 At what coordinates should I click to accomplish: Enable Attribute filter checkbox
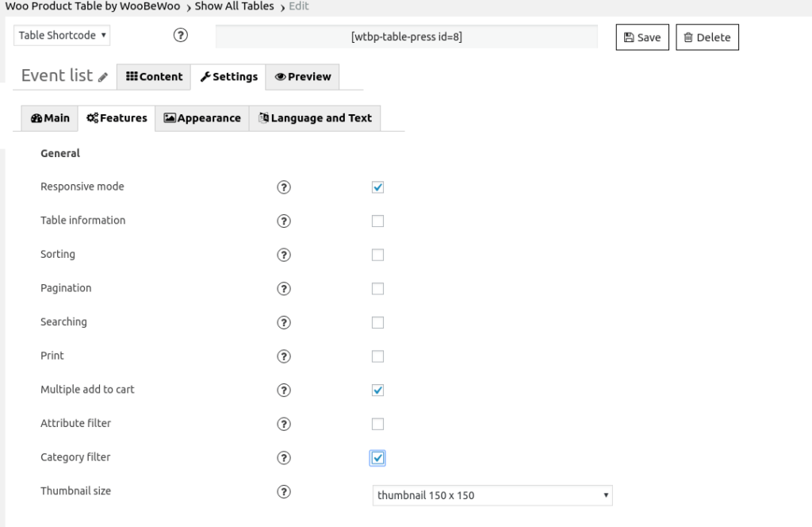coord(377,424)
